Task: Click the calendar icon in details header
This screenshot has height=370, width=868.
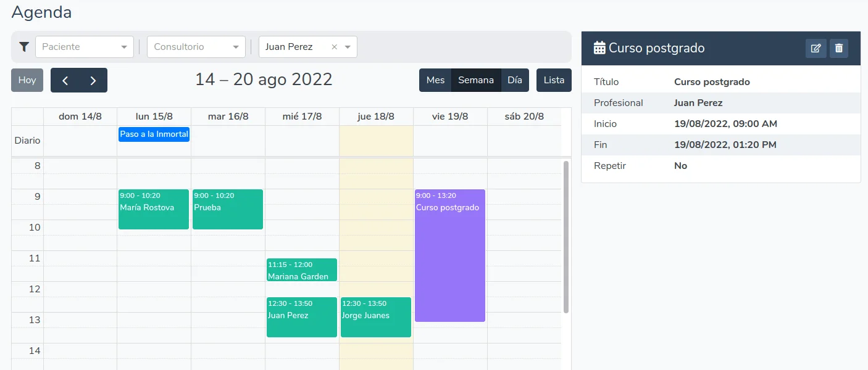Action: point(599,48)
